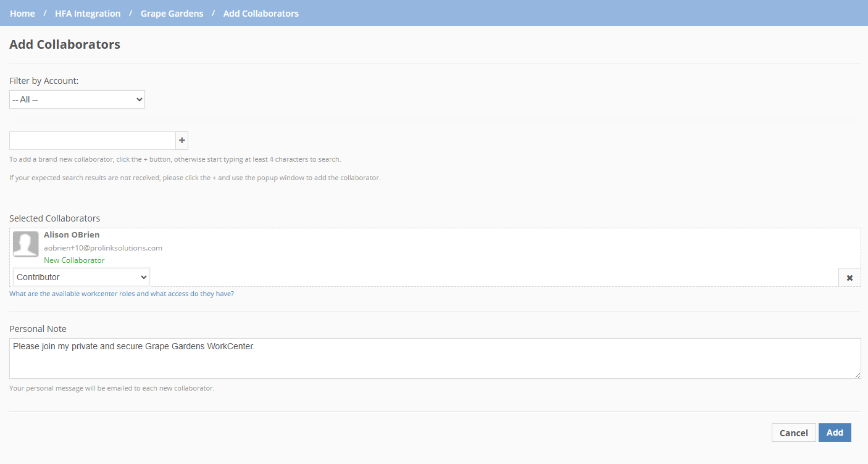Open the Filter by Account dropdown
This screenshot has height=464, width=868.
(77, 99)
